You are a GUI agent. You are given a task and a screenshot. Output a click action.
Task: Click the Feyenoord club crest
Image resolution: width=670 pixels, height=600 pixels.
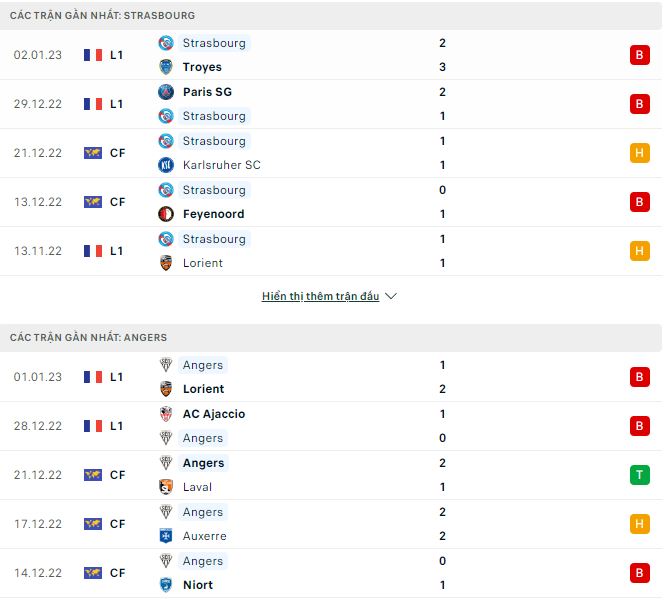[166, 214]
